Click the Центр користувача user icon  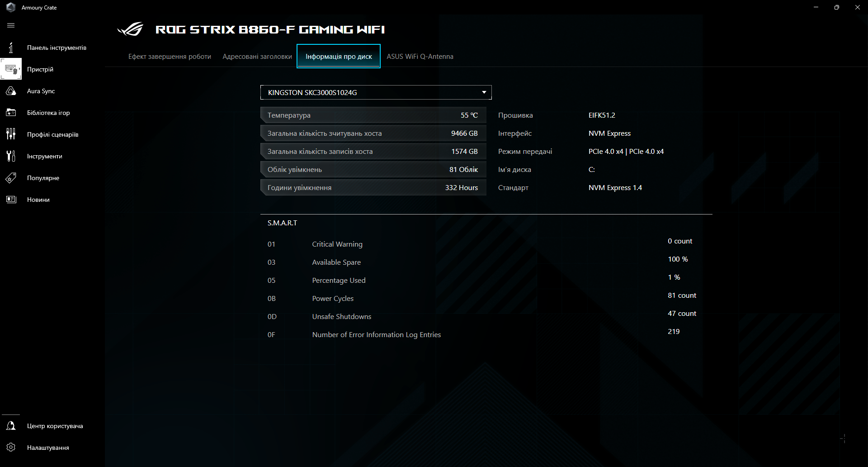click(11, 426)
